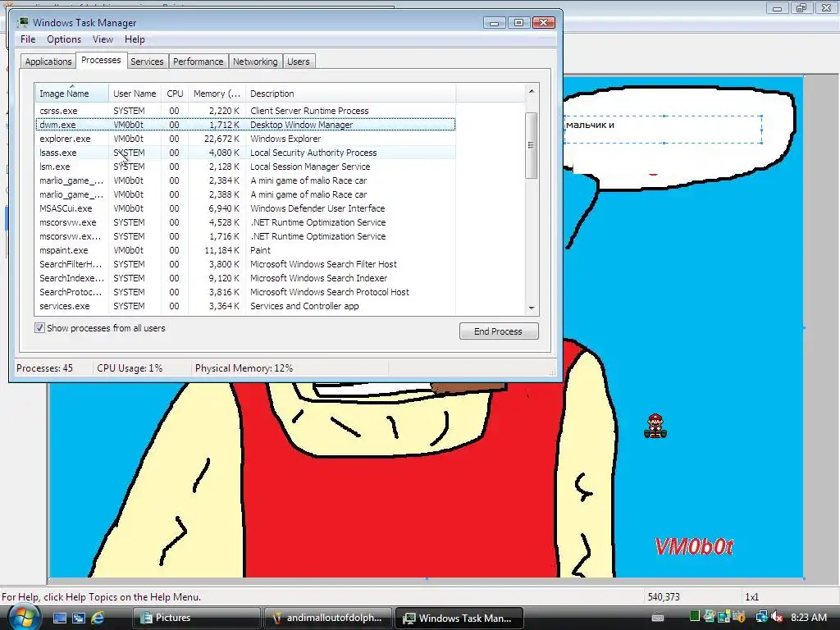Open the Performance tab

199,62
